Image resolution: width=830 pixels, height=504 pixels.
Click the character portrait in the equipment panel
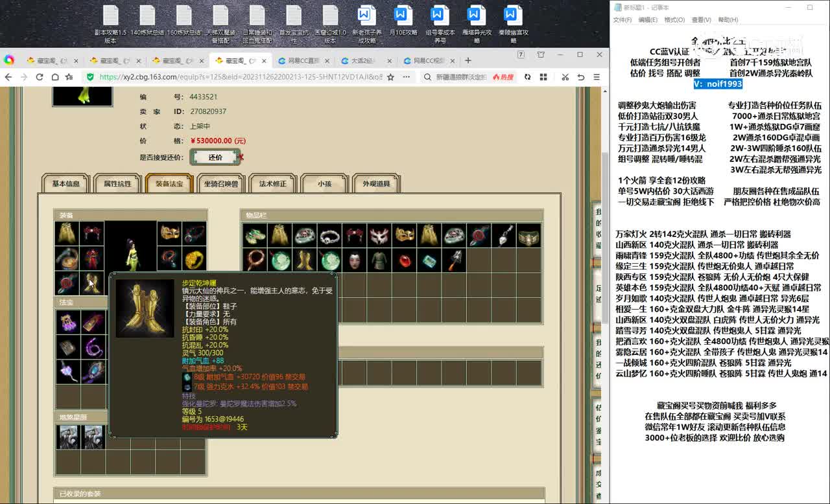130,247
